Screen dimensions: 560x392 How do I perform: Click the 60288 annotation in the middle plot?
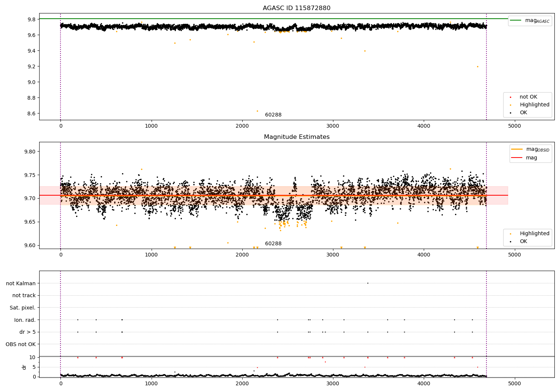click(x=273, y=244)
